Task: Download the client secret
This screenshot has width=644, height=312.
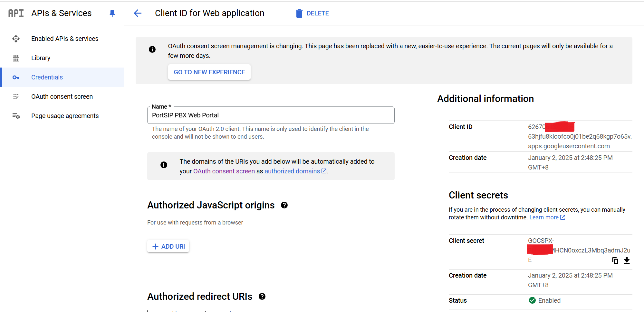Action: 627,261
